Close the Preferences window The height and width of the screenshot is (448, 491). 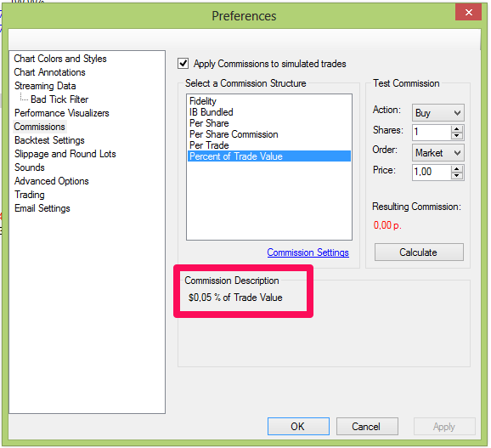pos(468,13)
